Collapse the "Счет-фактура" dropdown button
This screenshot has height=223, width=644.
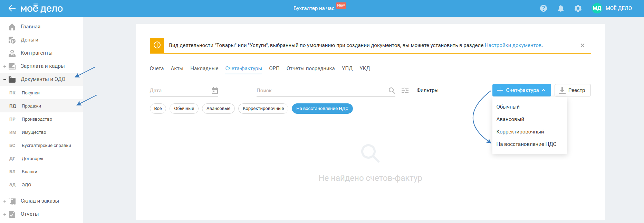[x=521, y=90]
